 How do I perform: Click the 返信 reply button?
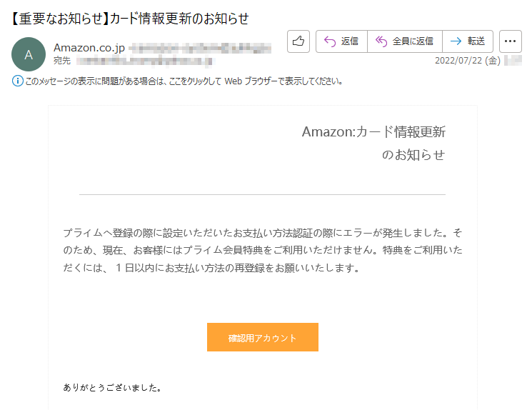click(341, 41)
